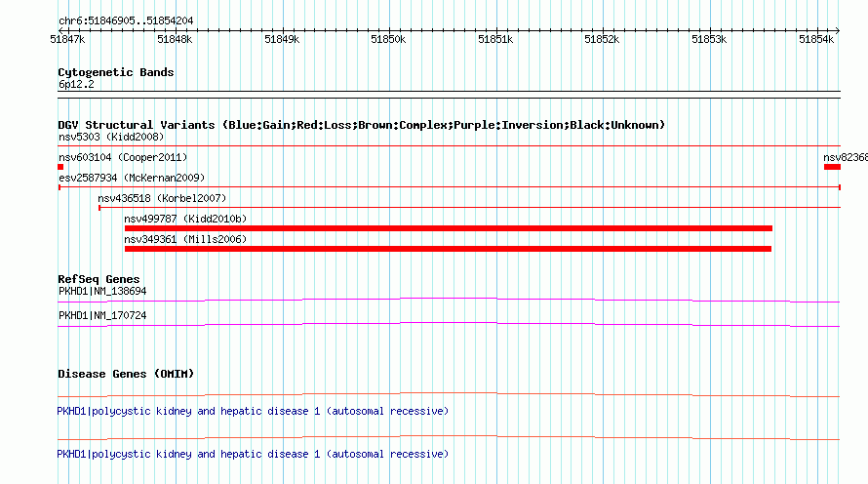Click the thick red nsv499787 bar

point(449,228)
